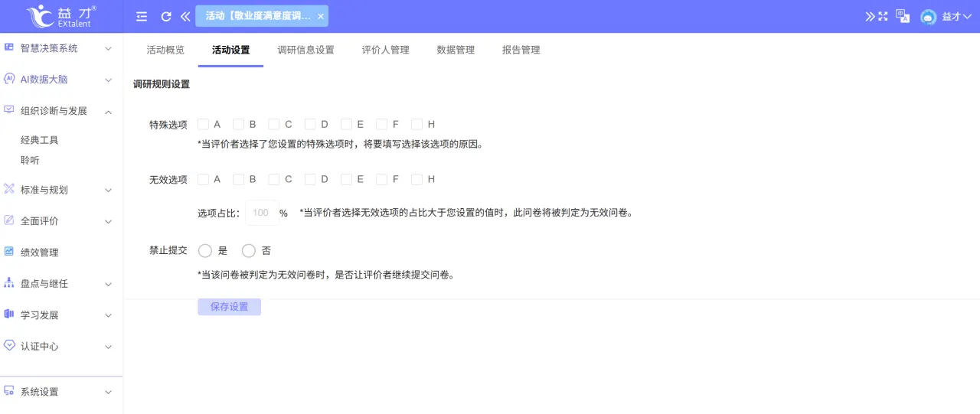Open the 经典工具 submenu item
Screen dimensions: 980x414
[40, 140]
